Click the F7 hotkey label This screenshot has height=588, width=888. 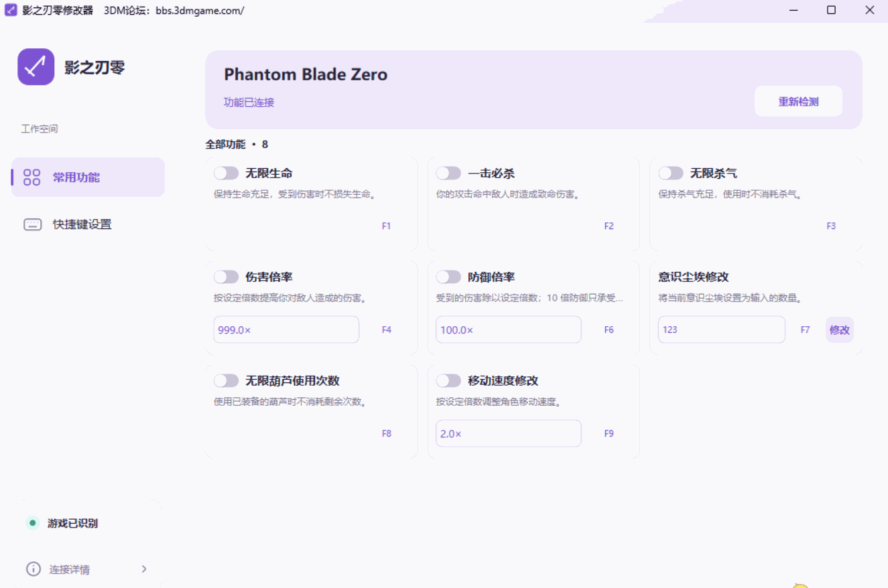pos(805,330)
